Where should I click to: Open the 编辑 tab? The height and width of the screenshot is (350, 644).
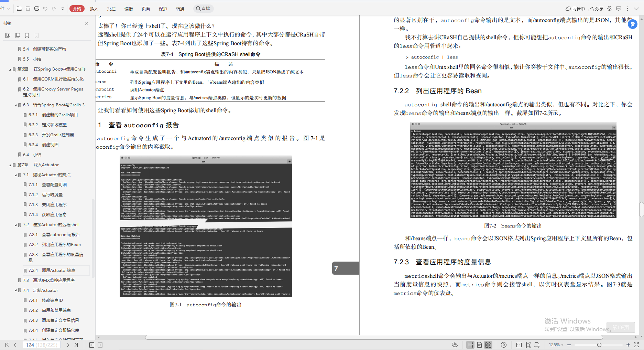[x=128, y=9]
